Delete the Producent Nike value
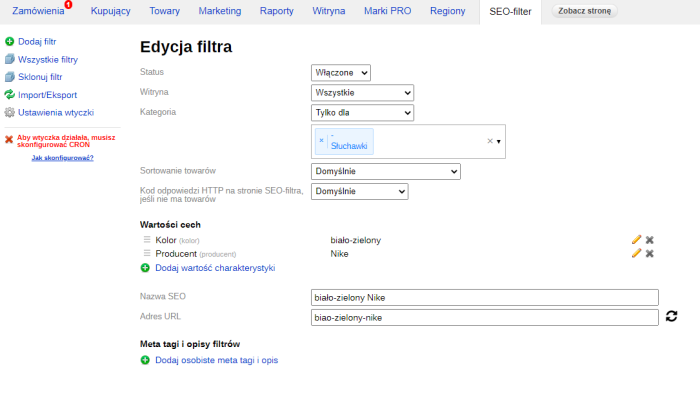The width and height of the screenshot is (700, 407). click(x=650, y=253)
